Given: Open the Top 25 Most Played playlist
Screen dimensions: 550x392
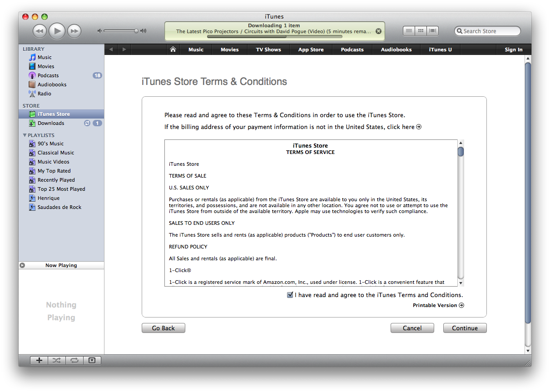Looking at the screenshot, I should (x=61, y=189).
